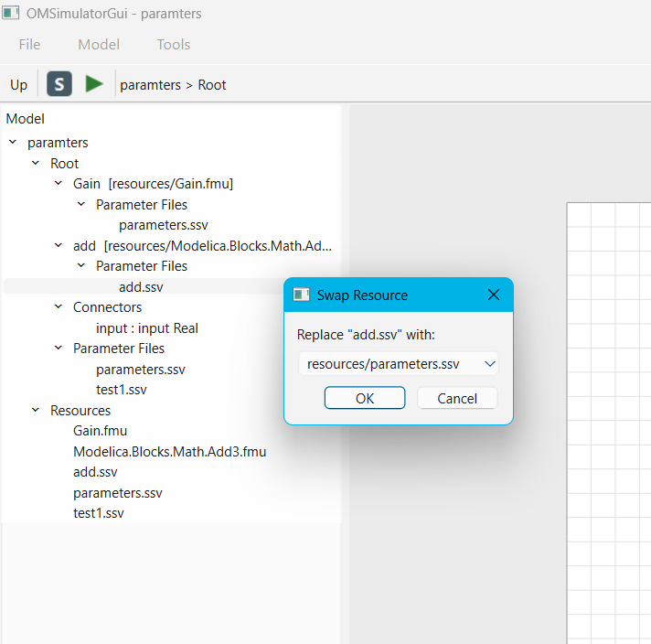
Task: Open the File menu
Action: click(29, 45)
